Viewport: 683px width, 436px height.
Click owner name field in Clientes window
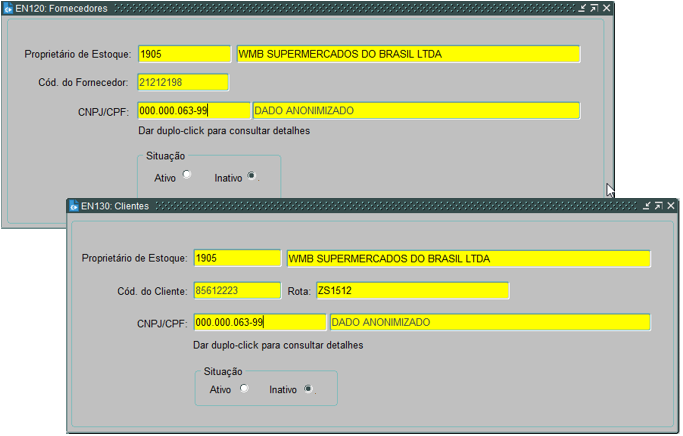pyautogui.click(x=469, y=259)
